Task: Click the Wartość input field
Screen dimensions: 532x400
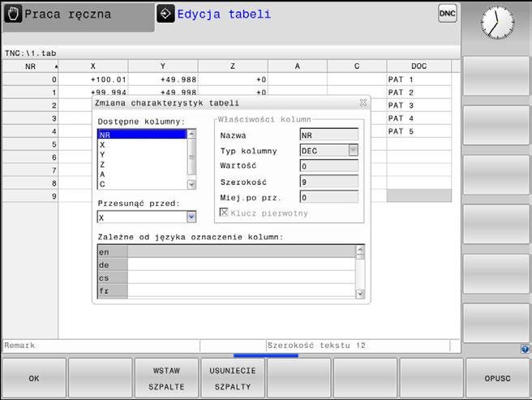Action: (x=329, y=166)
